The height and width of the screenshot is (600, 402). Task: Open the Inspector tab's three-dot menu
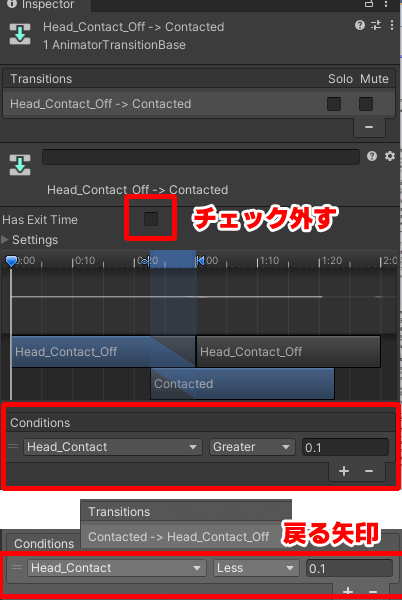386,4
